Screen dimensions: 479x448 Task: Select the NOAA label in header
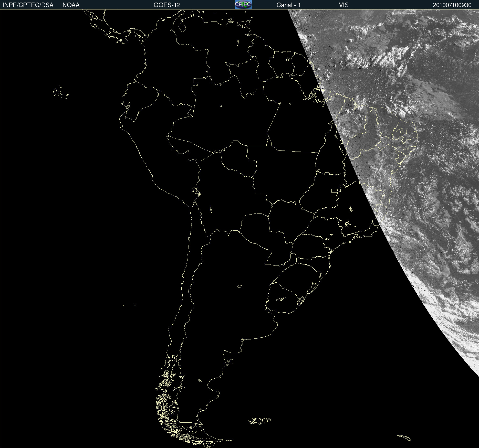coord(71,5)
